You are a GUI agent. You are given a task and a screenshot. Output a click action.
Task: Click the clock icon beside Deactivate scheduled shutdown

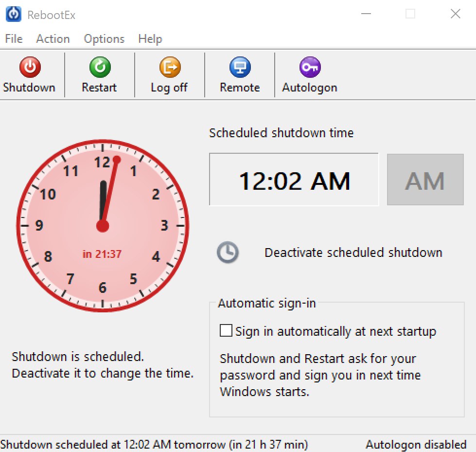coord(228,253)
